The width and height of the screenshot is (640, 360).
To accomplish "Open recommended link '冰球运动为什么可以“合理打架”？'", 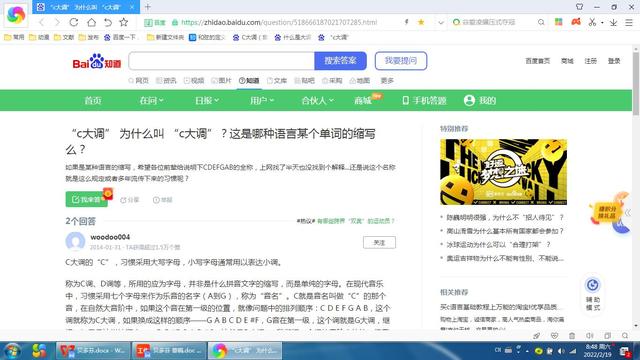I will 498,244.
